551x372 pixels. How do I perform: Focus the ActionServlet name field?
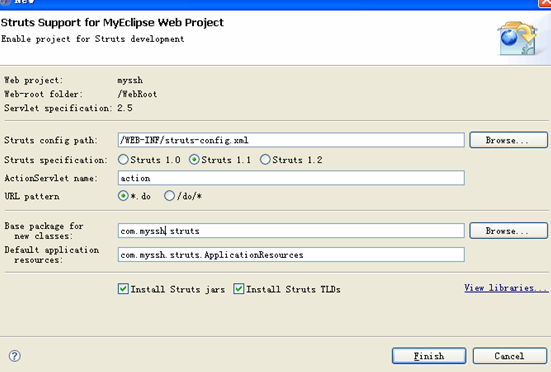(x=291, y=178)
